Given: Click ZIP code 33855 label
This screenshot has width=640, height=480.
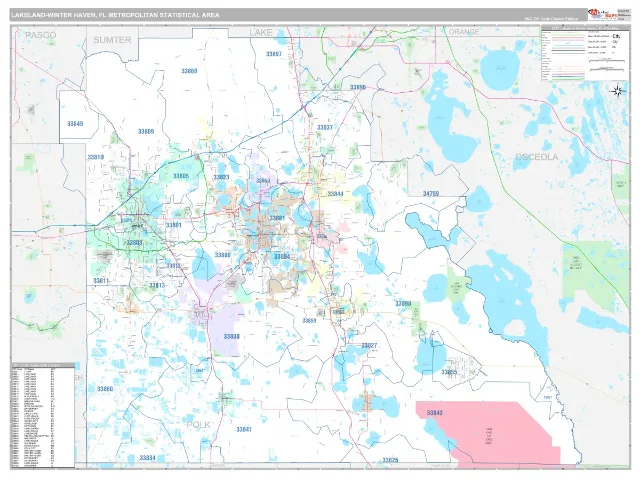Looking at the screenshot, I should 449,372.
